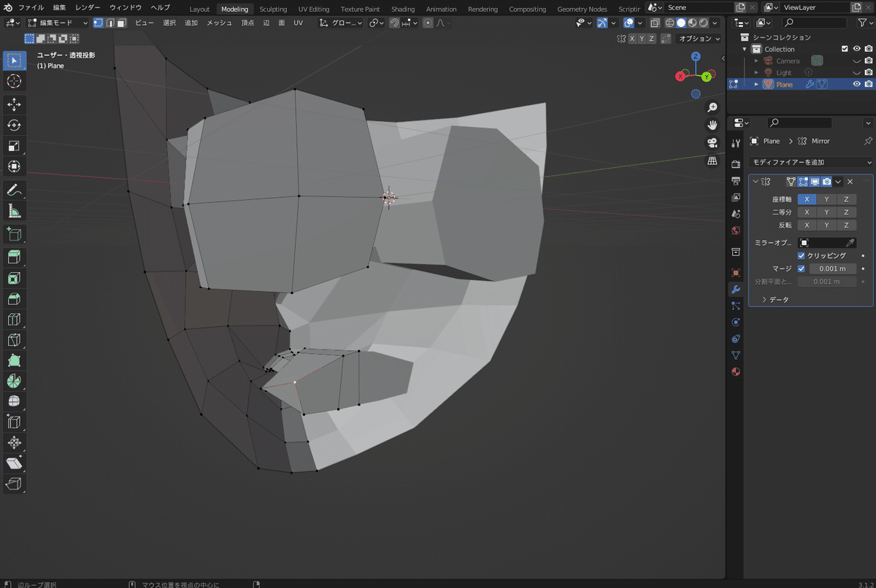The image size is (876, 588).
Task: Open the transform orientation dropdown グロー...
Action: (342, 23)
